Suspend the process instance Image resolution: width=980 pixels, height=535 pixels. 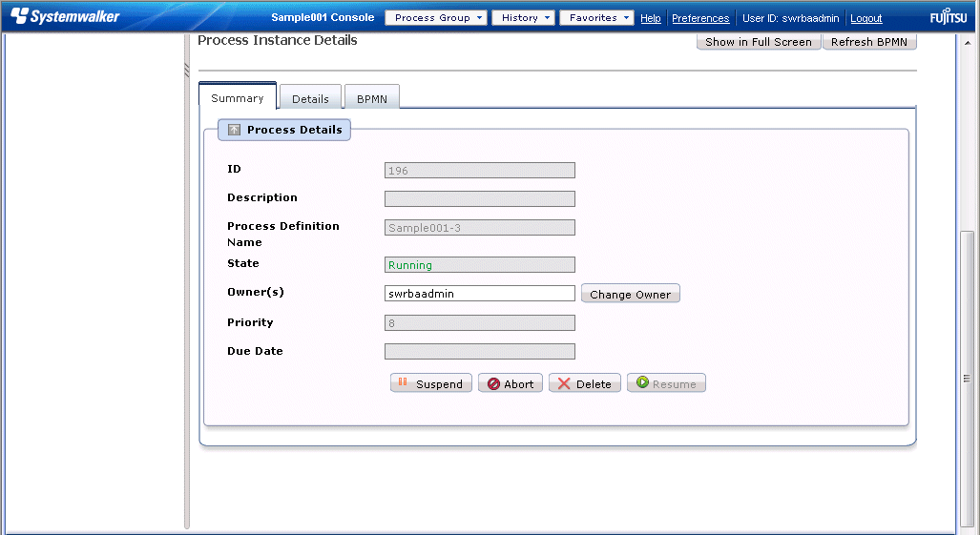tap(431, 383)
